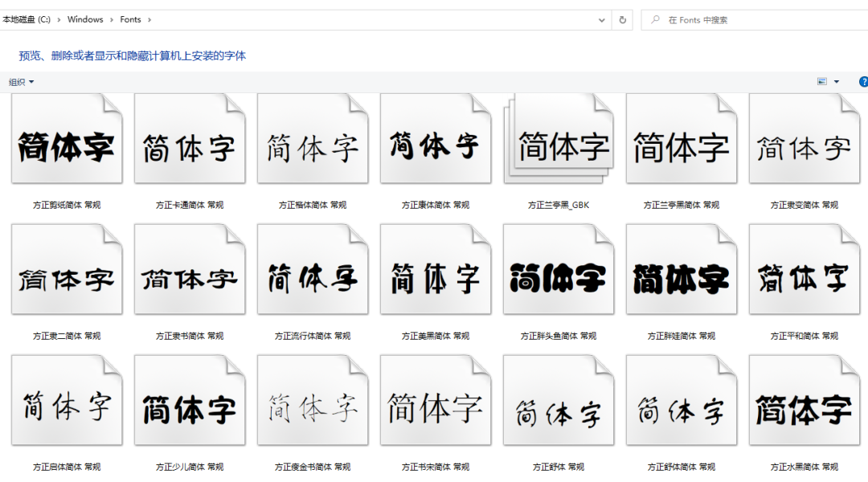Click the 方正启体简体 常规 label text
The width and height of the screenshot is (868, 482).
pyautogui.click(x=67, y=467)
